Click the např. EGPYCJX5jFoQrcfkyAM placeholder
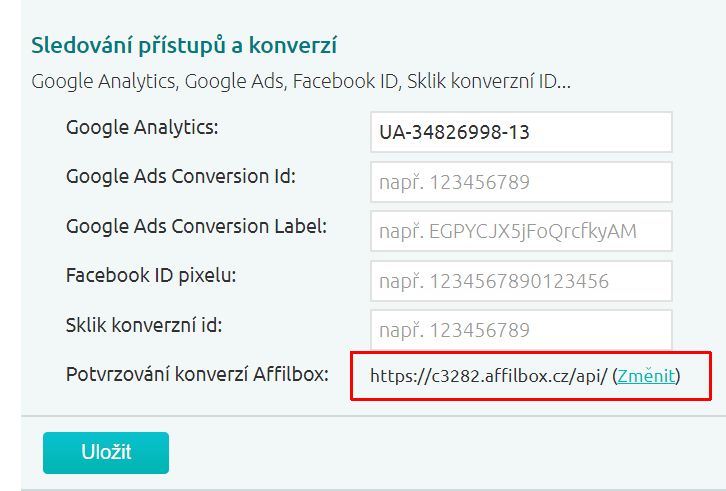 (x=508, y=231)
